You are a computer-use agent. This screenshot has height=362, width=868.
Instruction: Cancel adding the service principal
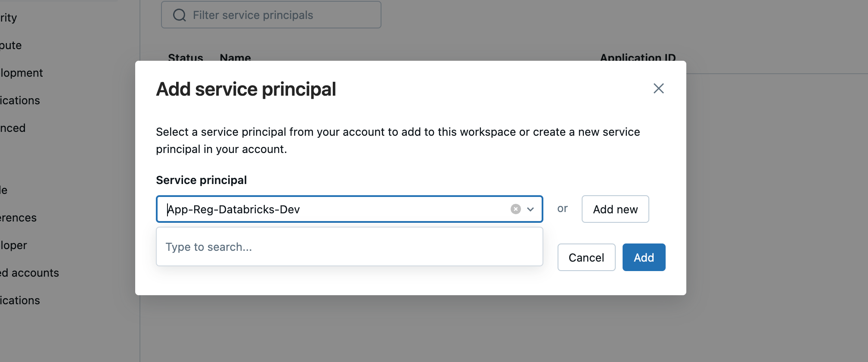586,257
